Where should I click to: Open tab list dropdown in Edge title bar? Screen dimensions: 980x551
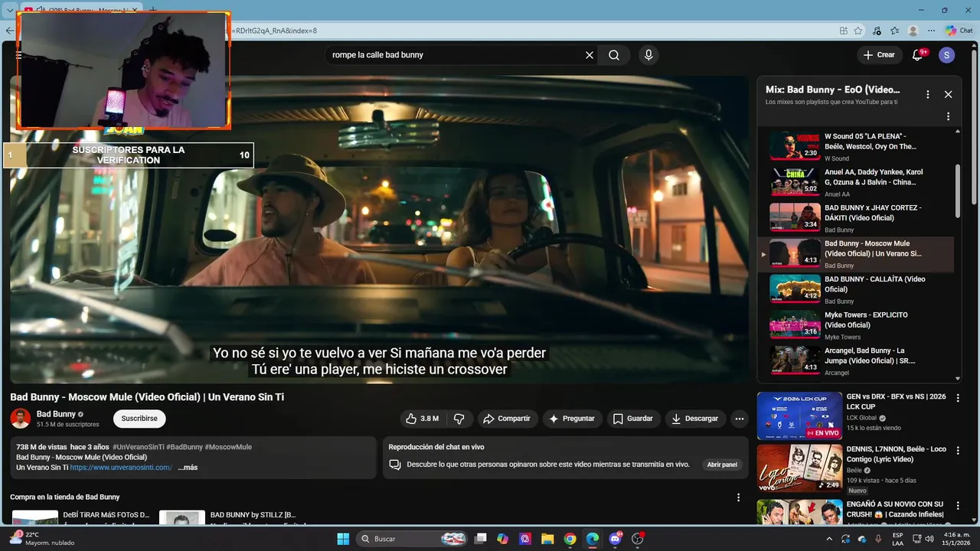tap(9, 10)
